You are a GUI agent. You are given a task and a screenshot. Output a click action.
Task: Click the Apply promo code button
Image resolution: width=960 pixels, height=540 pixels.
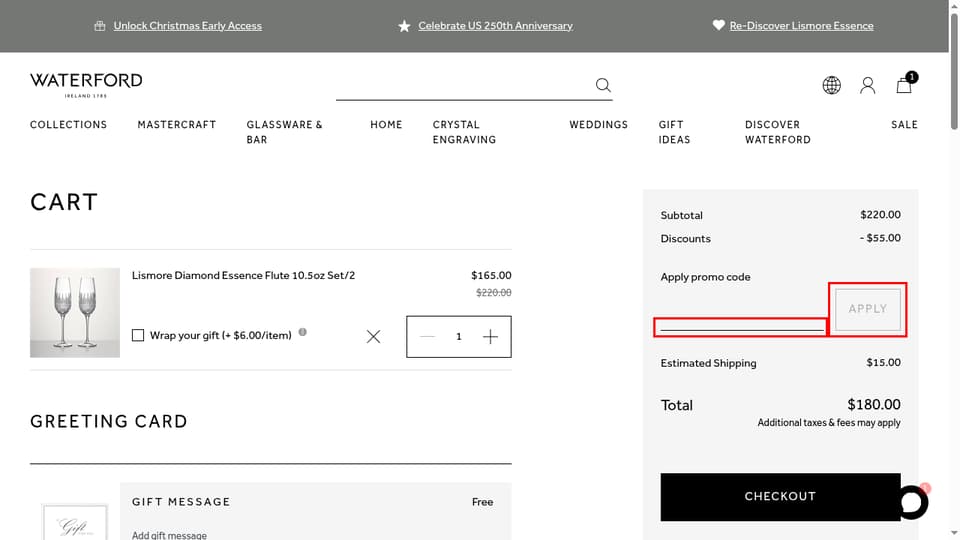click(868, 309)
